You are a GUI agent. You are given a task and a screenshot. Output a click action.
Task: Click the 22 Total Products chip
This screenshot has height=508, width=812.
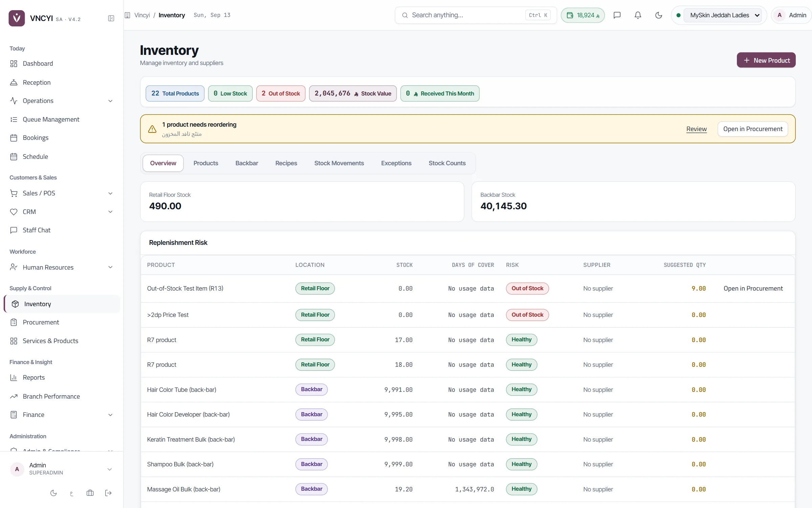[175, 93]
